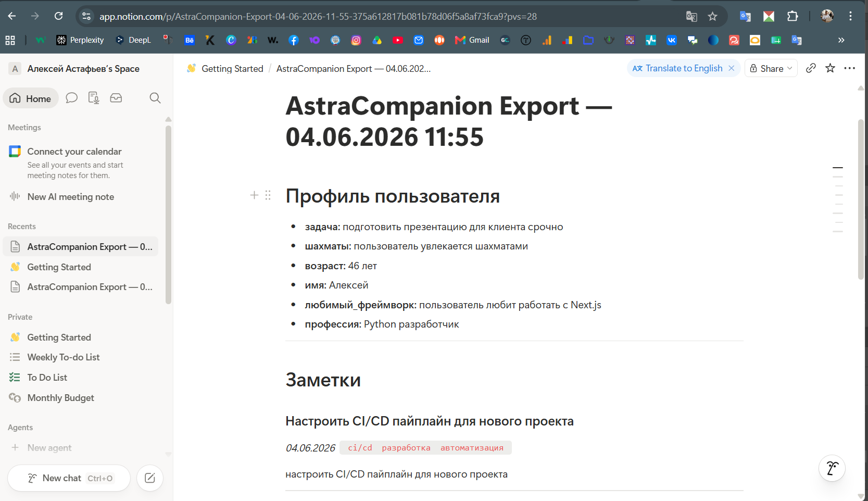Open the VK bookmark icon
The image size is (868, 501).
(x=672, y=40)
